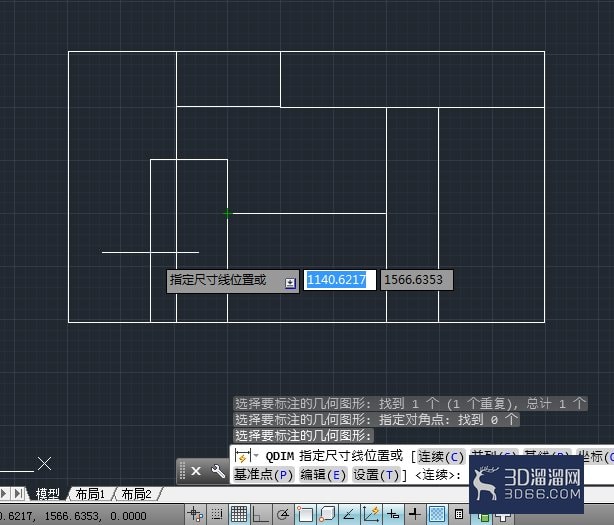Viewport: 614px width, 525px height.
Task: Click history line ending 总计 1 个
Action: (410, 403)
